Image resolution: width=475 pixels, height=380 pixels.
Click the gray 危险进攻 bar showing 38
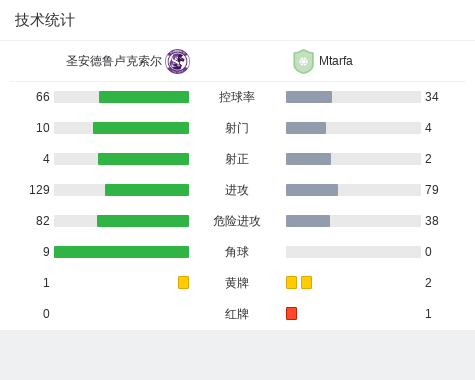point(308,221)
